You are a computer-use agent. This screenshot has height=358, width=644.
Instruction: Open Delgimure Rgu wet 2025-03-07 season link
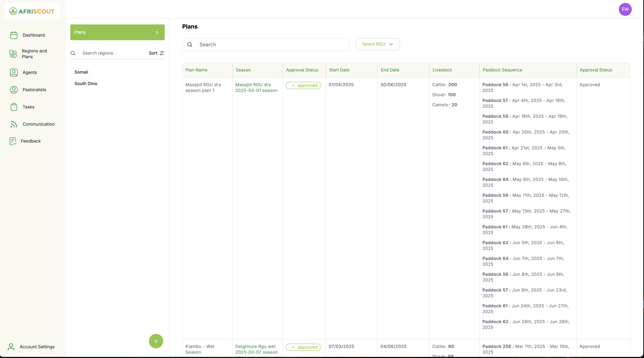point(256,349)
